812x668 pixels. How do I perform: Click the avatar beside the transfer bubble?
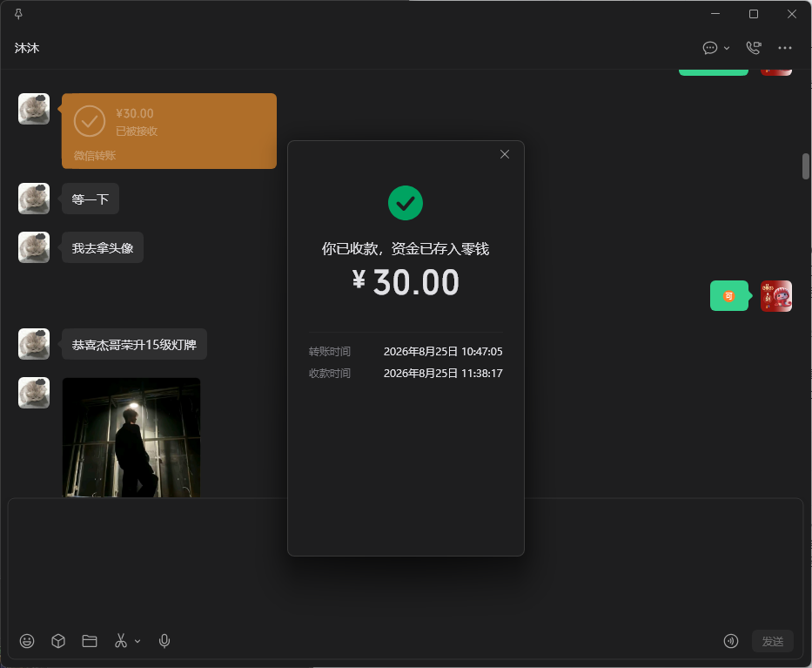[34, 109]
